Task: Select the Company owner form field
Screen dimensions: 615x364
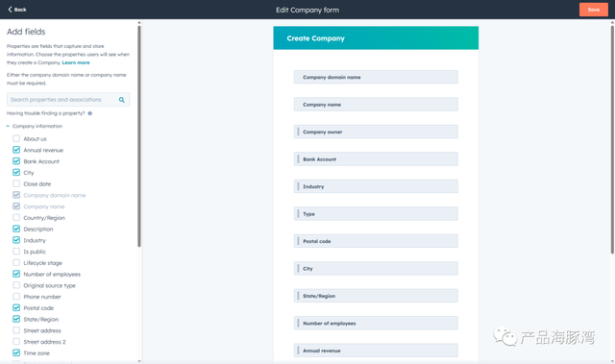Action: click(x=376, y=132)
